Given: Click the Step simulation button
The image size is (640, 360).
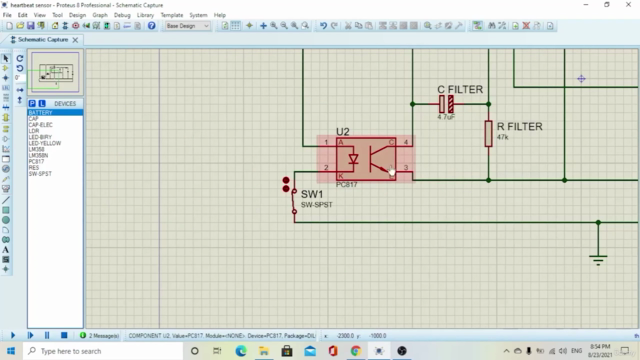Looking at the screenshot, I should coord(30,336).
